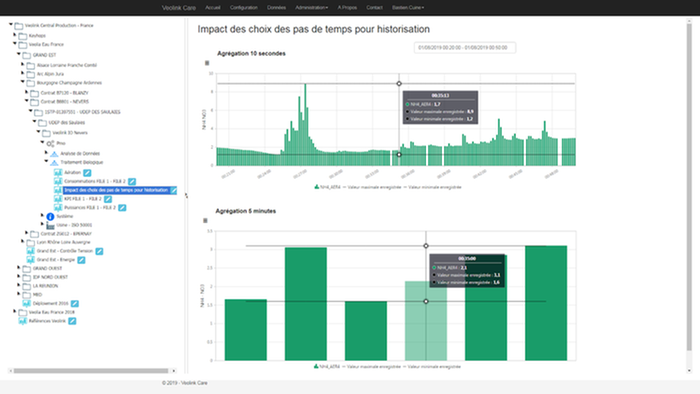
Task: Open the Administration dropdown menu
Action: coord(312,8)
